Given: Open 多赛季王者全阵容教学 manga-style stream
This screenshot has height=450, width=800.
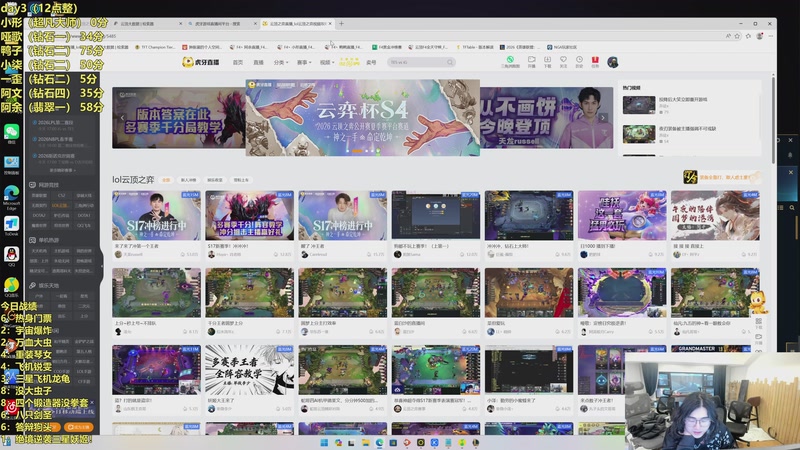Looking at the screenshot, I should 249,369.
